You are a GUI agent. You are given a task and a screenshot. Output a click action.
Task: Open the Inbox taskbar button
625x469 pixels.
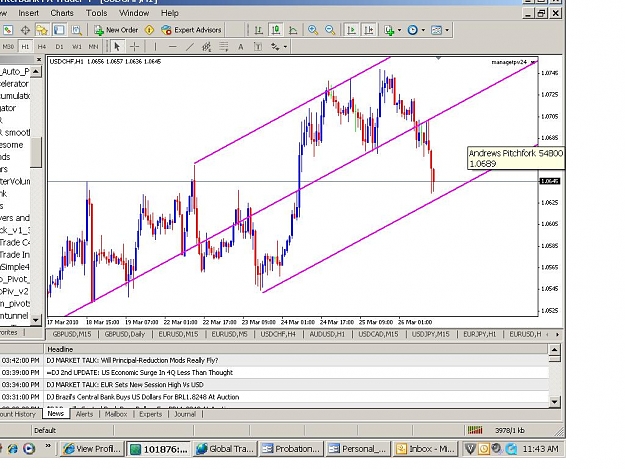coord(425,449)
